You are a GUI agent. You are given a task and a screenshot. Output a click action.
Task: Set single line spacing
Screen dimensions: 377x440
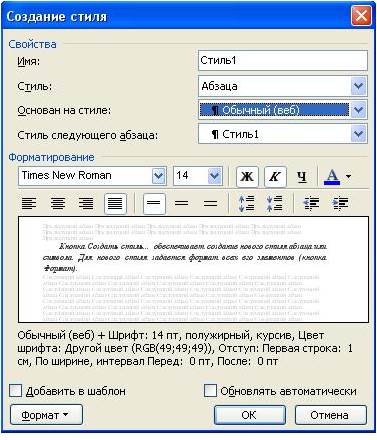[154, 203]
